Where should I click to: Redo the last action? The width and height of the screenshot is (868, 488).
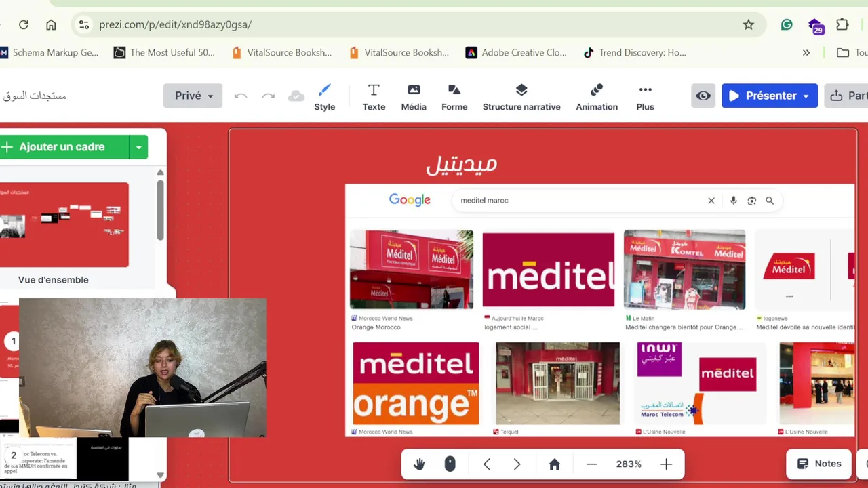[x=269, y=96]
